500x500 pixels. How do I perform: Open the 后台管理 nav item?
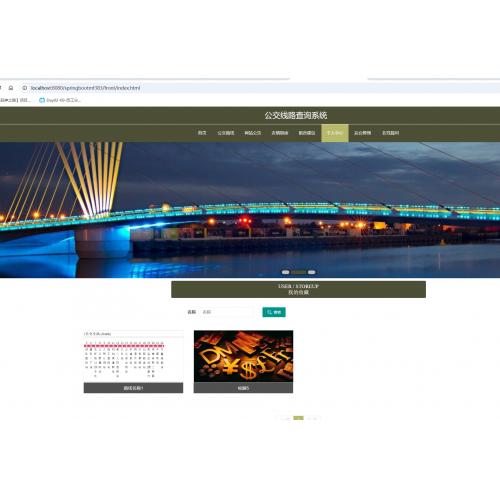tap(362, 133)
